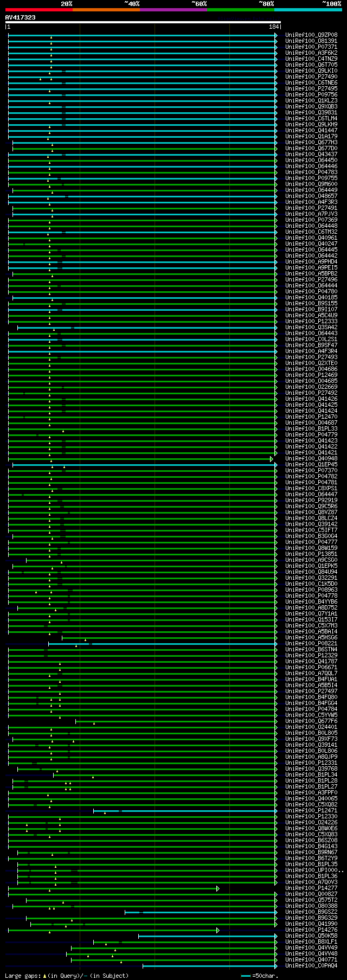This screenshot has height=980, width=347.
Task: Open the UniRef100_Q9ZP08 hit label
Action: coord(311,35)
